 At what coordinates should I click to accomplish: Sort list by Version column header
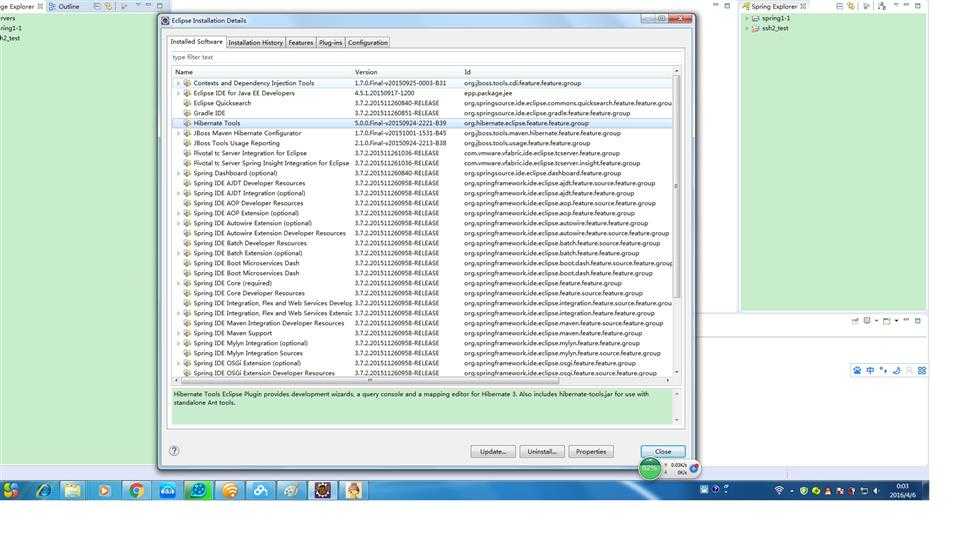407,72
